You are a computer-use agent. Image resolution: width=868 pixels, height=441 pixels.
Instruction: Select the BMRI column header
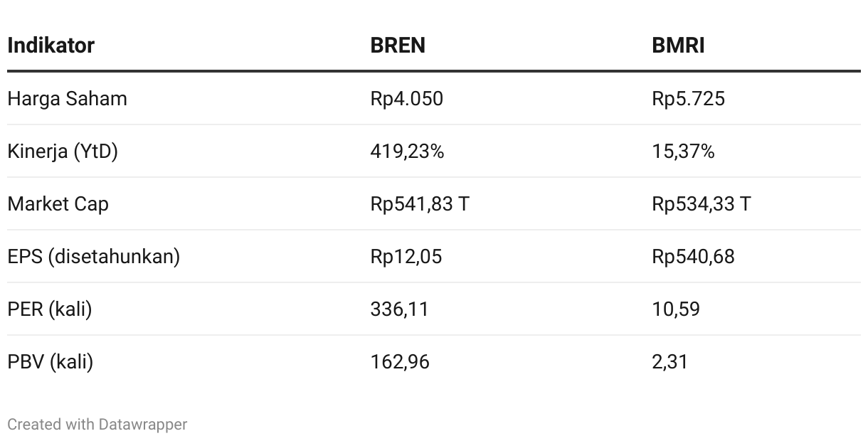[x=678, y=46]
